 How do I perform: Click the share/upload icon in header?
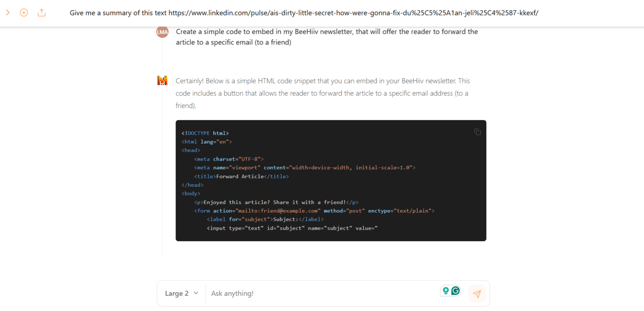point(41,12)
